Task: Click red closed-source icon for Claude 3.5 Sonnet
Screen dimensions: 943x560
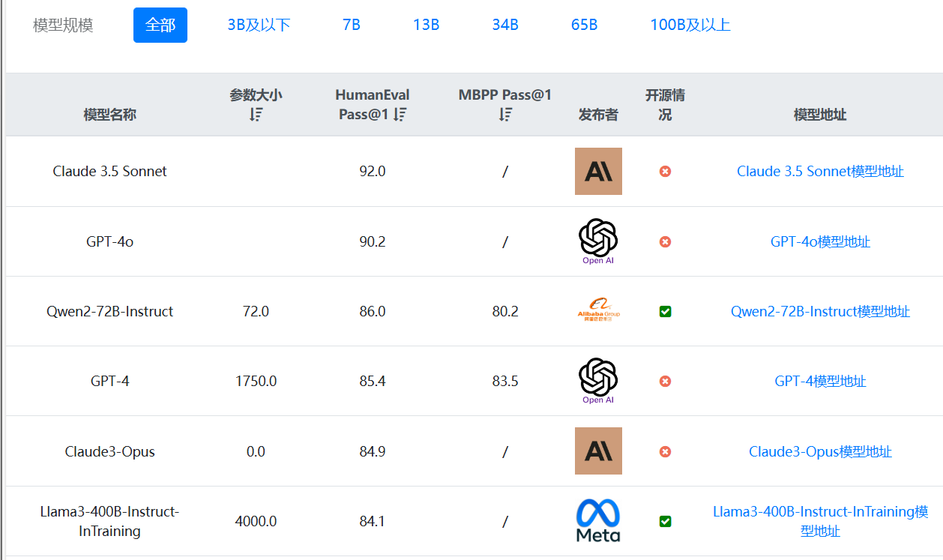Action: [665, 172]
